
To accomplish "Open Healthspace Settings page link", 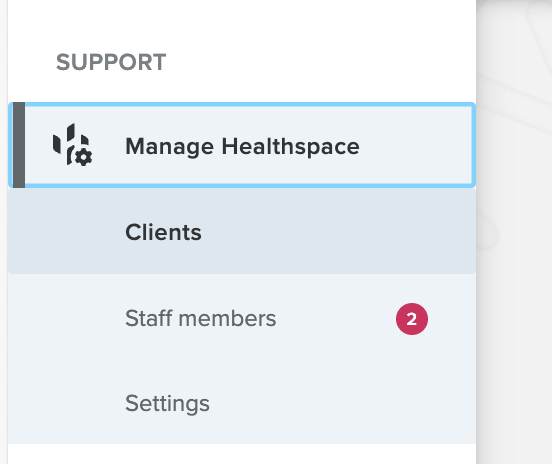I will pyautogui.click(x=242, y=403).
